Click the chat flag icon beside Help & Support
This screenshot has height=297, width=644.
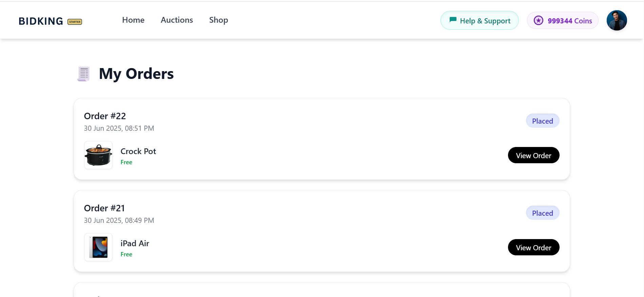[x=453, y=20]
